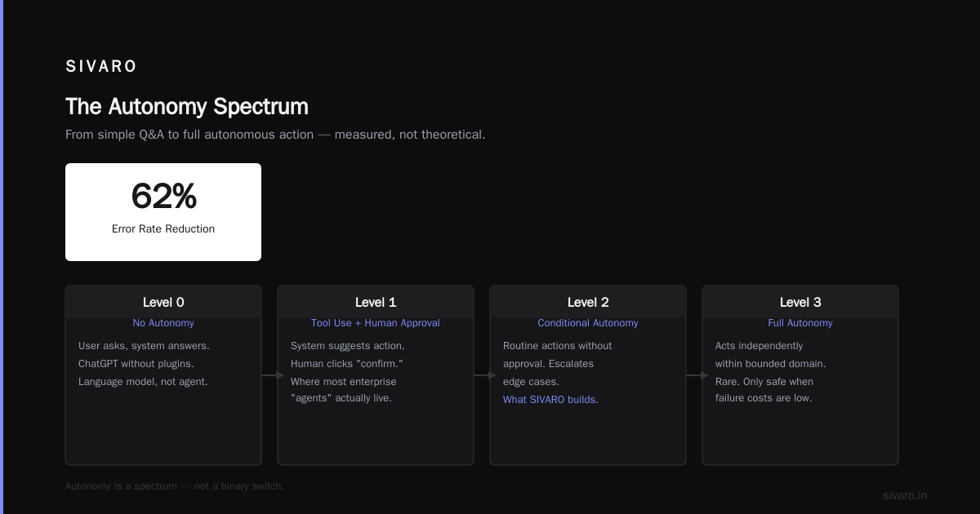Click 'approval. Escalates' line
Image resolution: width=980 pixels, height=514 pixels.
(549, 364)
